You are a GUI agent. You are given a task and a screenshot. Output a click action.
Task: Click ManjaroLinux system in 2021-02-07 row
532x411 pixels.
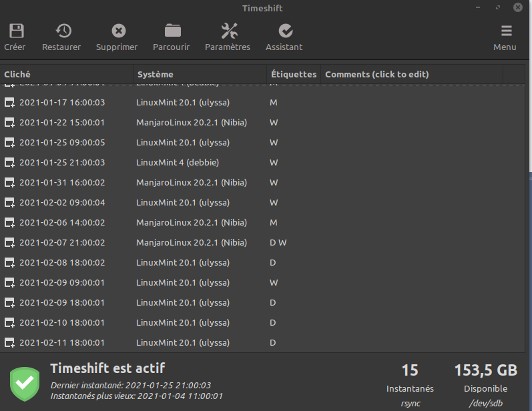(192, 242)
